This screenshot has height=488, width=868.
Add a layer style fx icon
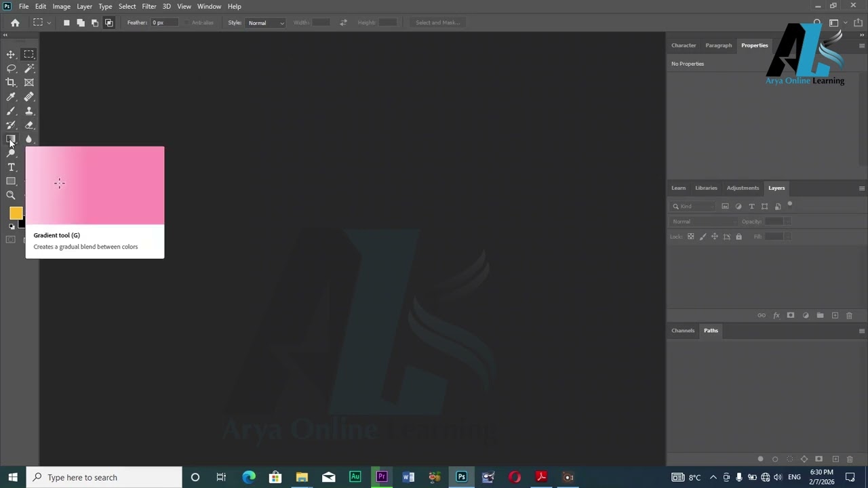point(776,316)
